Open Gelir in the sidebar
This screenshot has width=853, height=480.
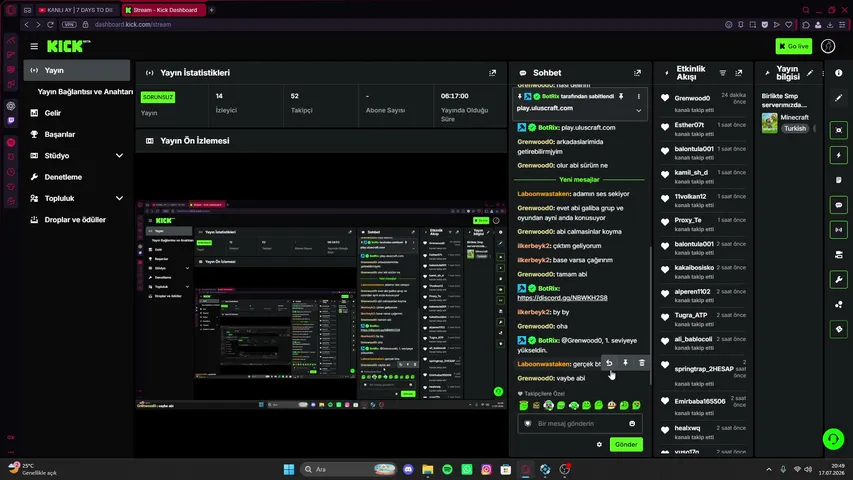tap(53, 113)
